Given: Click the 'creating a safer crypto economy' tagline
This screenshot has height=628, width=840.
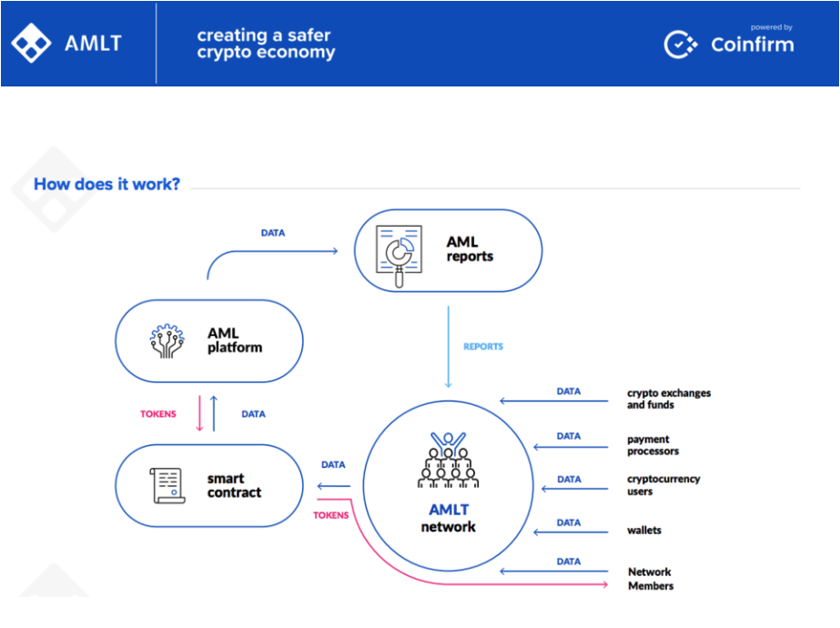Looking at the screenshot, I should point(266,44).
